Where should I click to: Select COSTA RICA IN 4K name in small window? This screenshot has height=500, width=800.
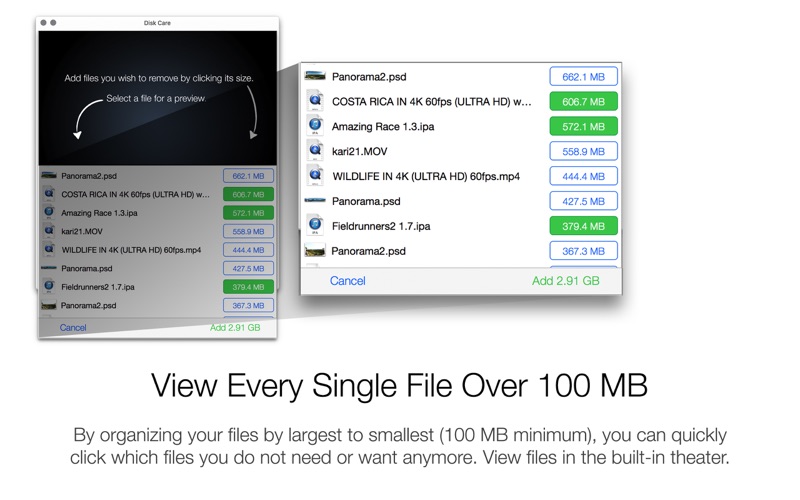click(136, 194)
